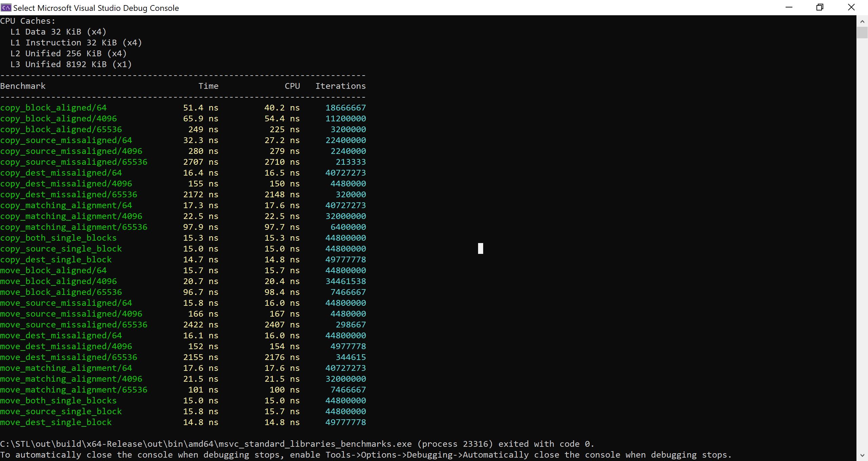Click the window title text
868x461 pixels.
tap(96, 8)
